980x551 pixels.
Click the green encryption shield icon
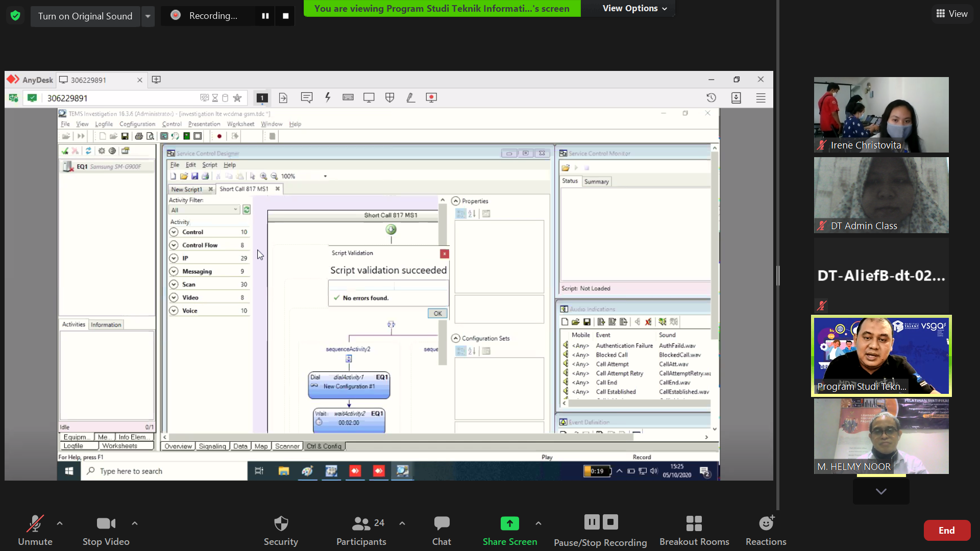coord(15,16)
